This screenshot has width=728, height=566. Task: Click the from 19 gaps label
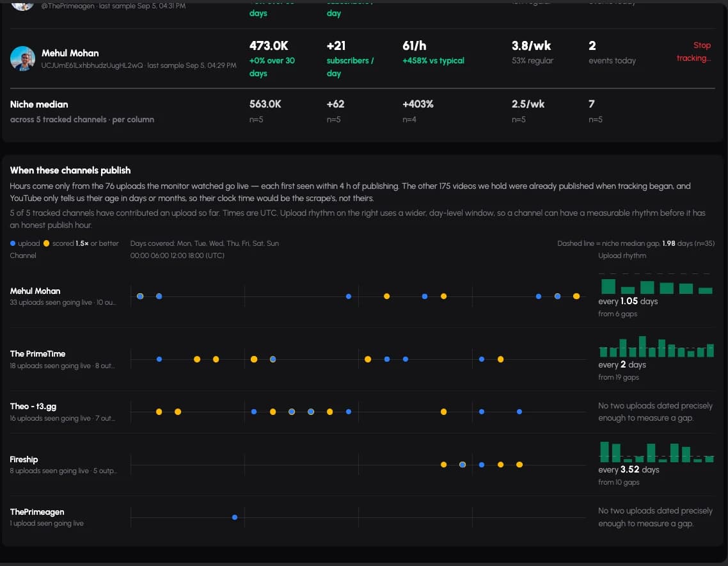tap(619, 377)
